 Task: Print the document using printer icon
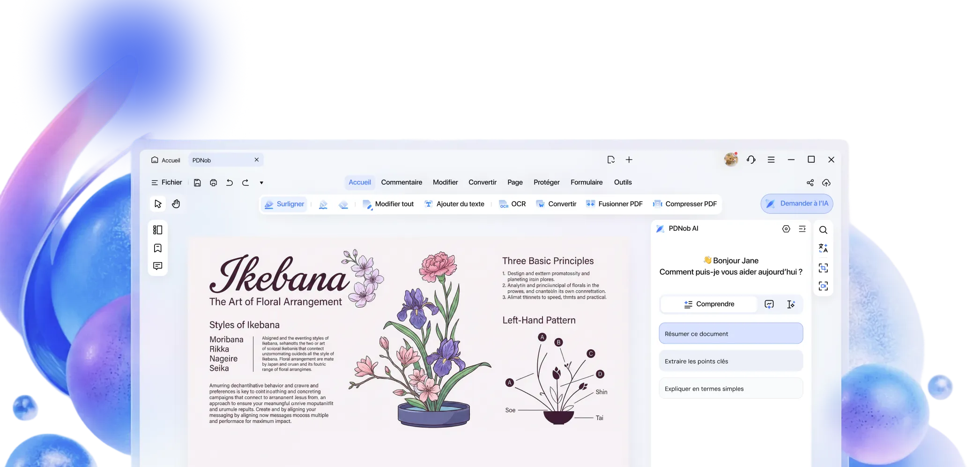click(214, 183)
